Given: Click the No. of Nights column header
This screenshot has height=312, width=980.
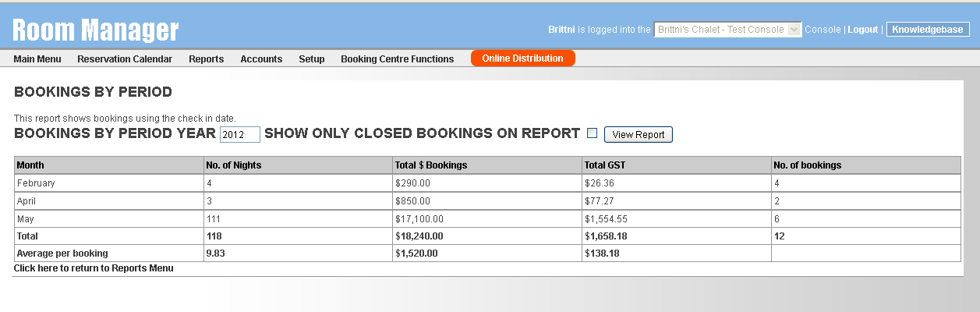Looking at the screenshot, I should click(234, 165).
